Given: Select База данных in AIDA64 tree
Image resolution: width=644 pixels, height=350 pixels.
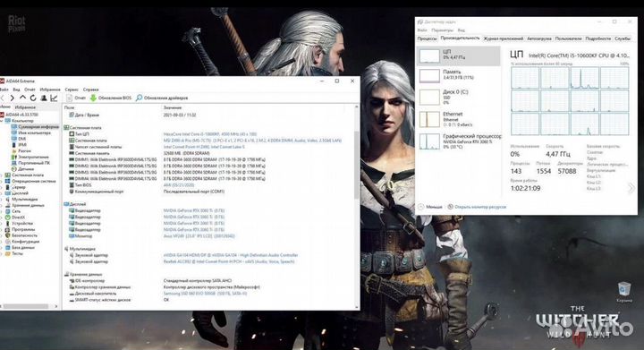Looking at the screenshot, I should click(20, 248).
